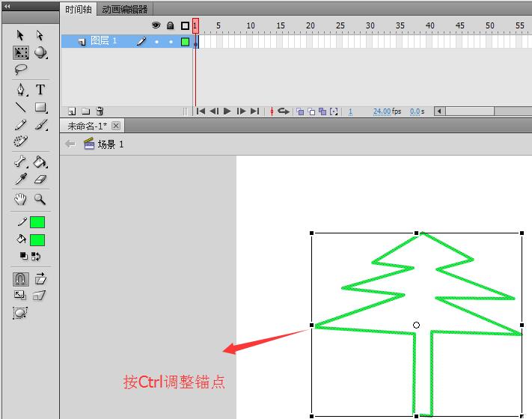Expand the collapsed tools panel arrows
The height and width of the screenshot is (419, 532).
pyautogui.click(x=8, y=7)
